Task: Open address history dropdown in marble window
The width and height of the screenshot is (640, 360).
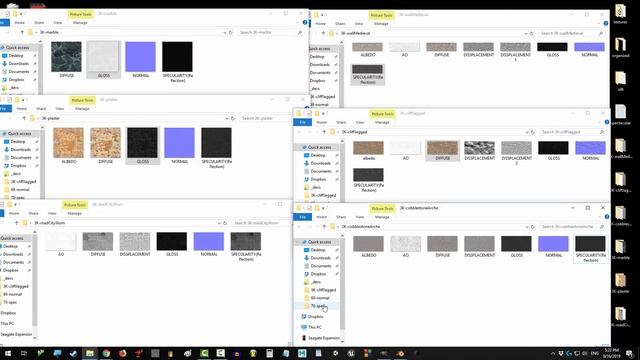Action: 224,32
